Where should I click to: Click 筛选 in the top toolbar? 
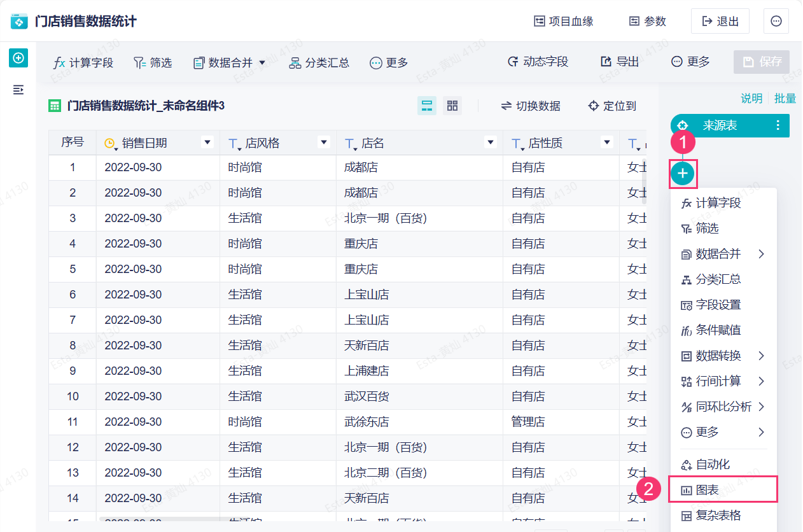tap(153, 62)
